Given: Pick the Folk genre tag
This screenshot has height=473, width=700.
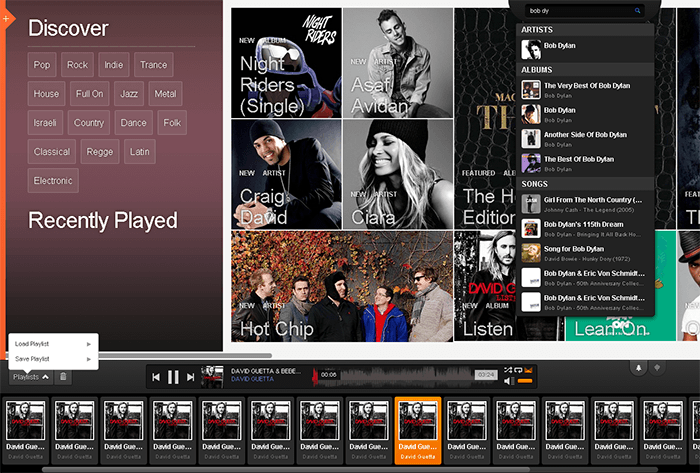Looking at the screenshot, I should [x=172, y=123].
